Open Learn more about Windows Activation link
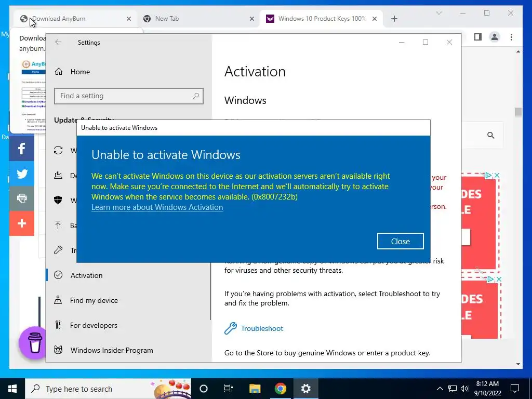This screenshot has height=399, width=532. click(x=157, y=207)
